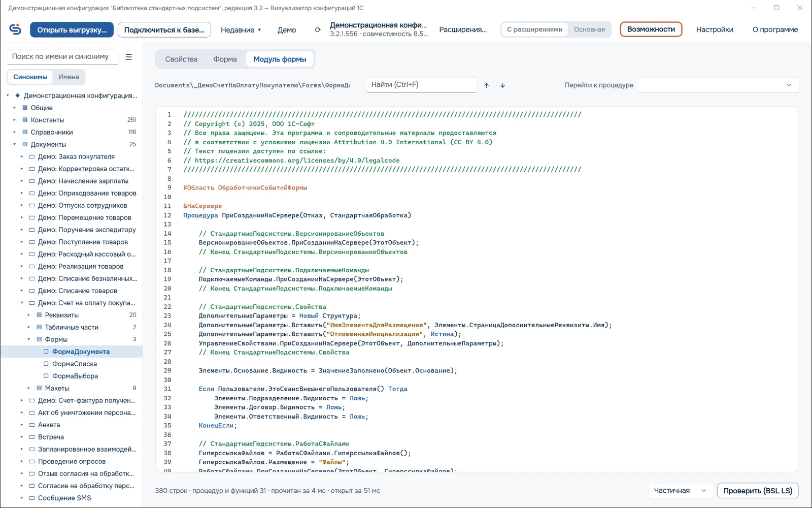Click the Реквизиты group icon

pos(39,315)
